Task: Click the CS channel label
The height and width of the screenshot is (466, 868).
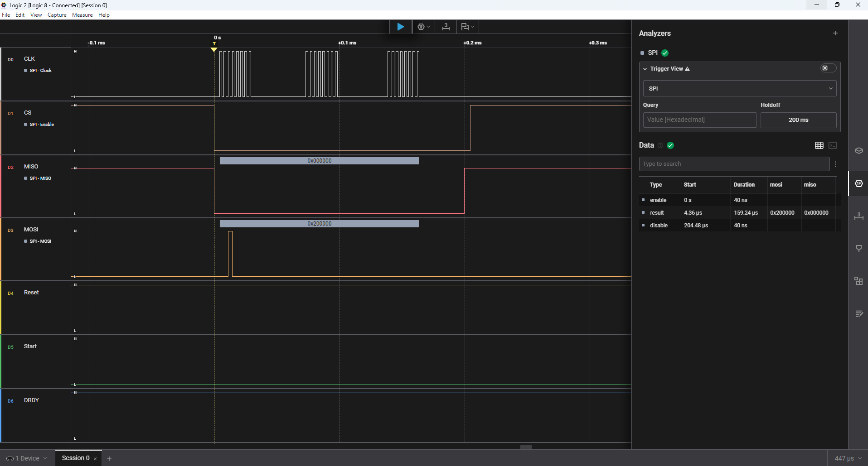Action: 28,113
